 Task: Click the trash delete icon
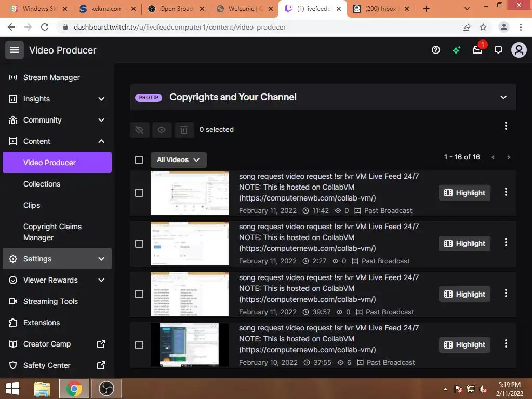point(184,129)
